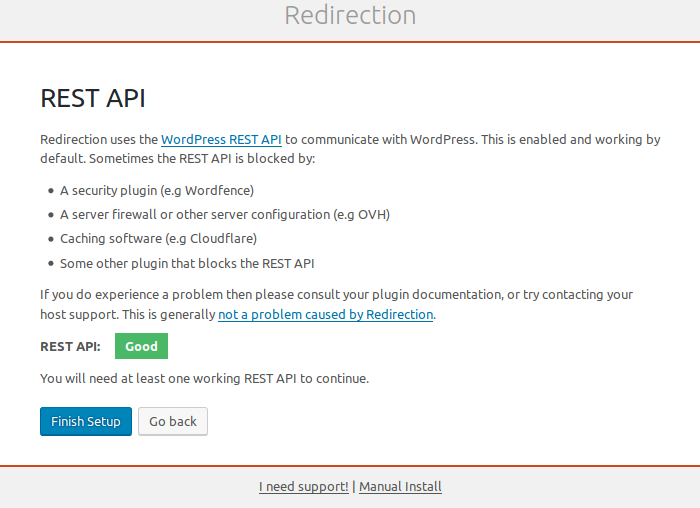Select the server firewall (OVH) list item
The height and width of the screenshot is (508, 700).
click(x=224, y=214)
